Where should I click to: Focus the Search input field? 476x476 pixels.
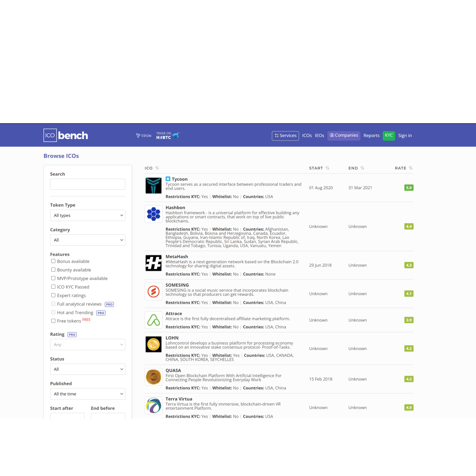[88, 184]
